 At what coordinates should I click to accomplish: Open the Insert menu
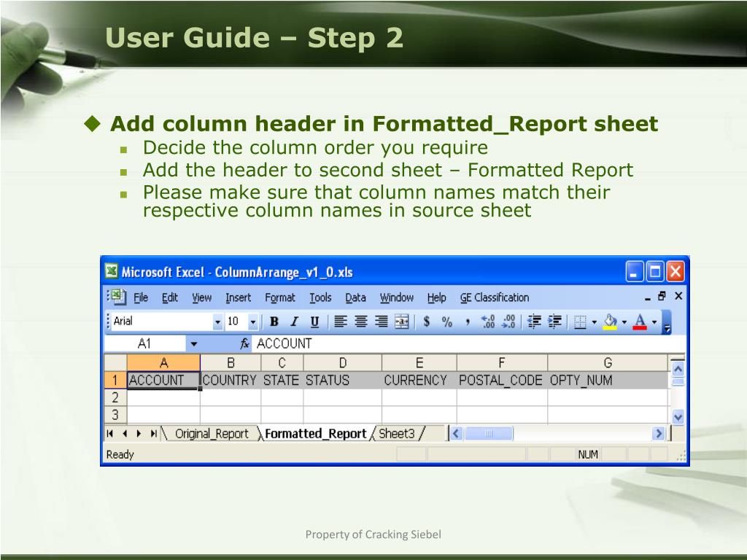pyautogui.click(x=239, y=297)
